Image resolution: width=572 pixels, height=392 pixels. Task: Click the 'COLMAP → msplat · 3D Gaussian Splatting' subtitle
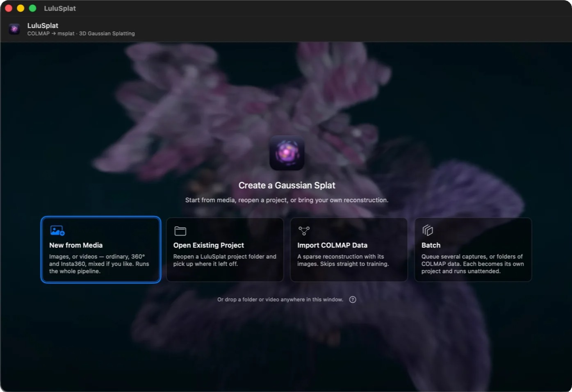tap(81, 34)
